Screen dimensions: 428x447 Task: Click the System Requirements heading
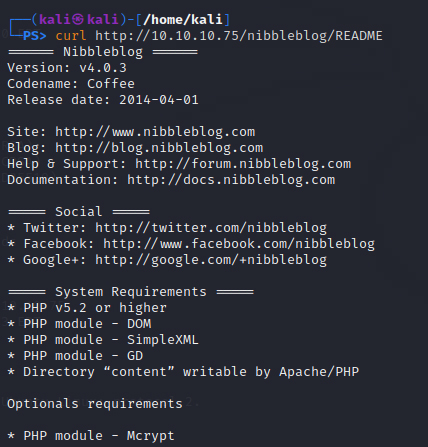(131, 292)
